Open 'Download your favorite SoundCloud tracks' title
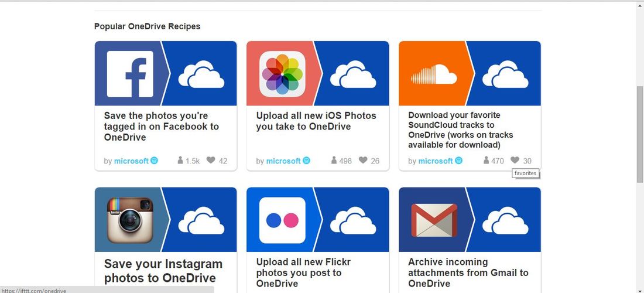This screenshot has height=293, width=644. [460, 130]
